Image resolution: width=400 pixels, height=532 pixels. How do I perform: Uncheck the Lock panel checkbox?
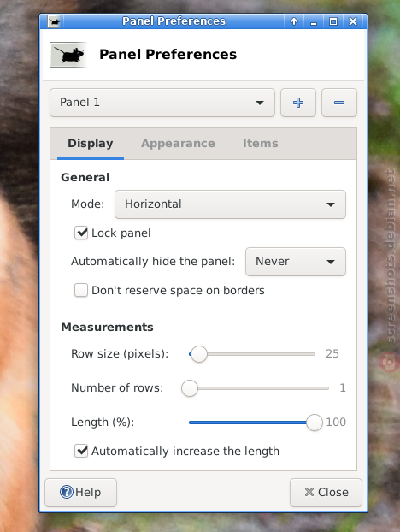tap(81, 233)
